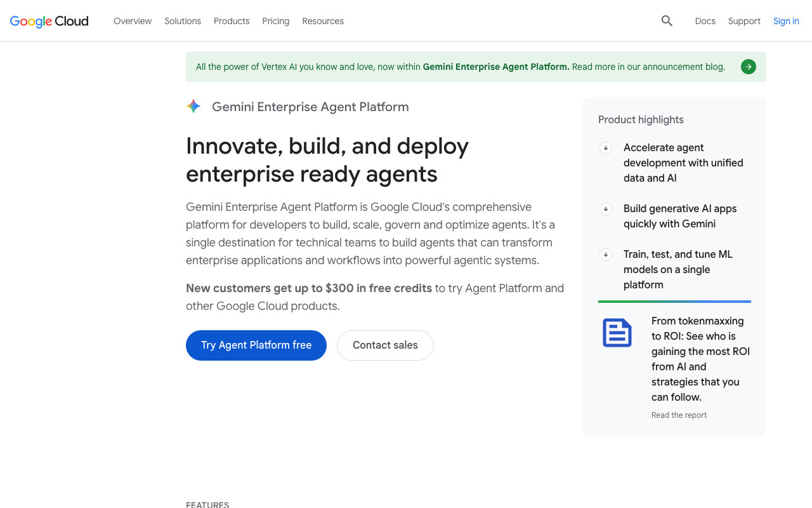
Task: Click the Google Cloud logo
Action: [49, 21]
